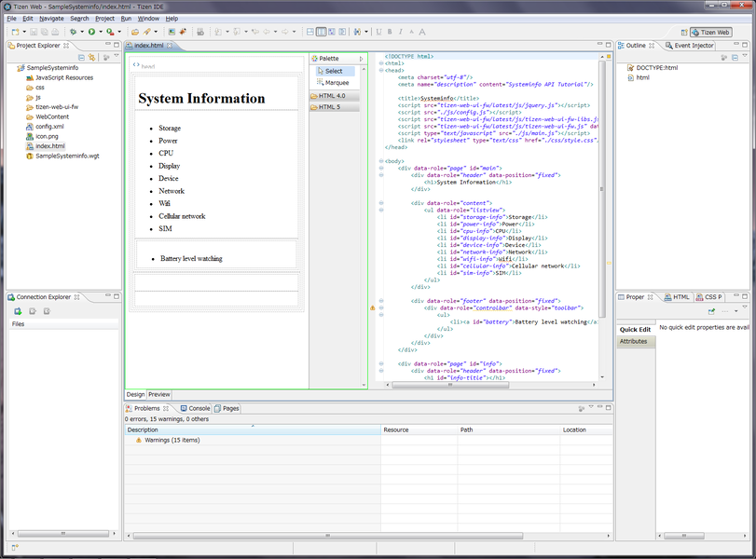756x559 pixels.
Task: Click the green-arrow Connection Explorer toolbar icon
Action: [x=18, y=311]
